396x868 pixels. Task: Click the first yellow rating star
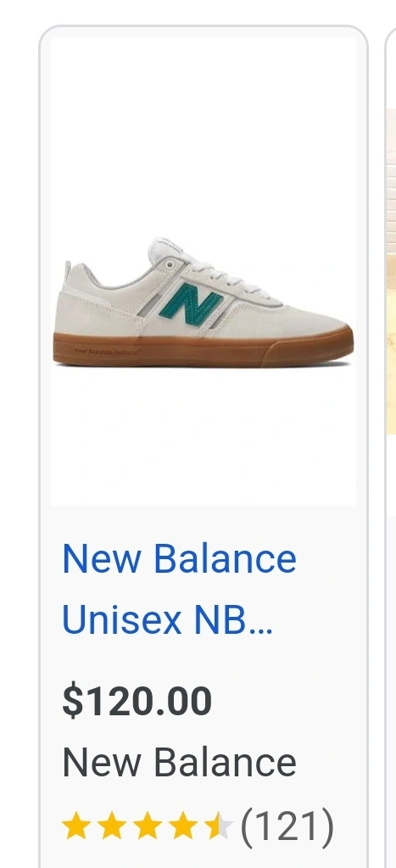(76, 826)
